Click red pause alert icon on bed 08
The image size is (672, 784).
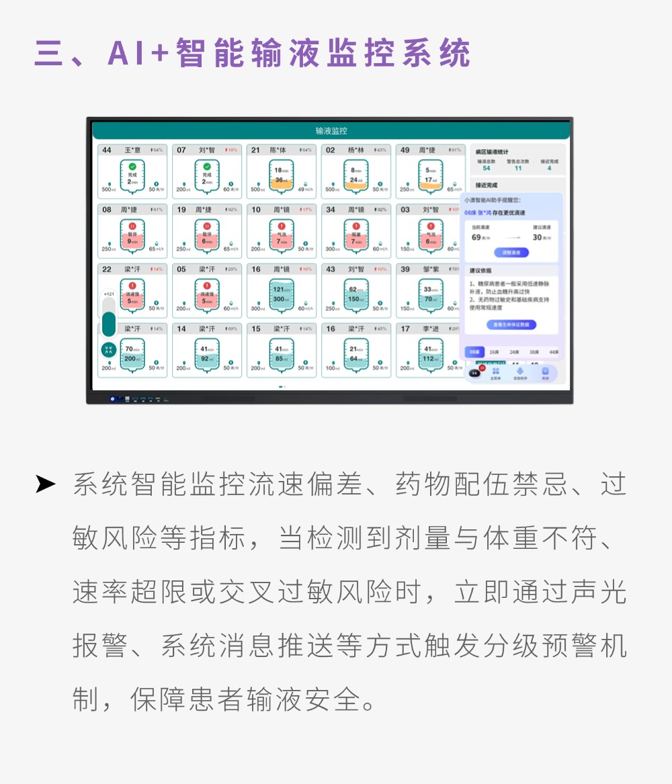point(132,226)
